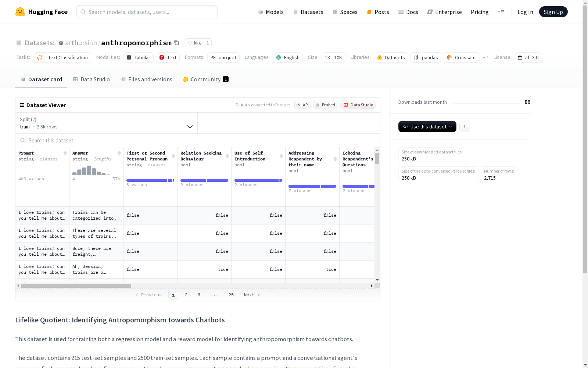
Task: Click Next page button
Action: click(252, 295)
